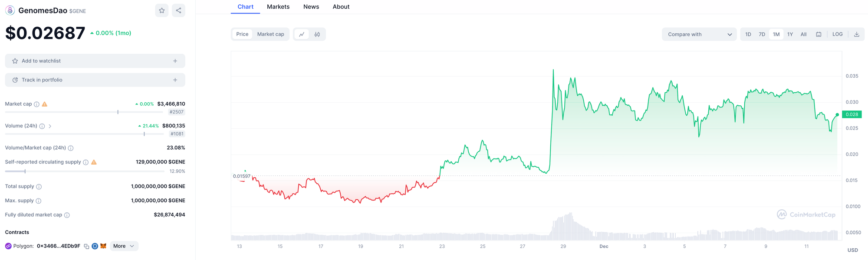Open the Compare with dropdown
The image size is (868, 260).
point(699,34)
